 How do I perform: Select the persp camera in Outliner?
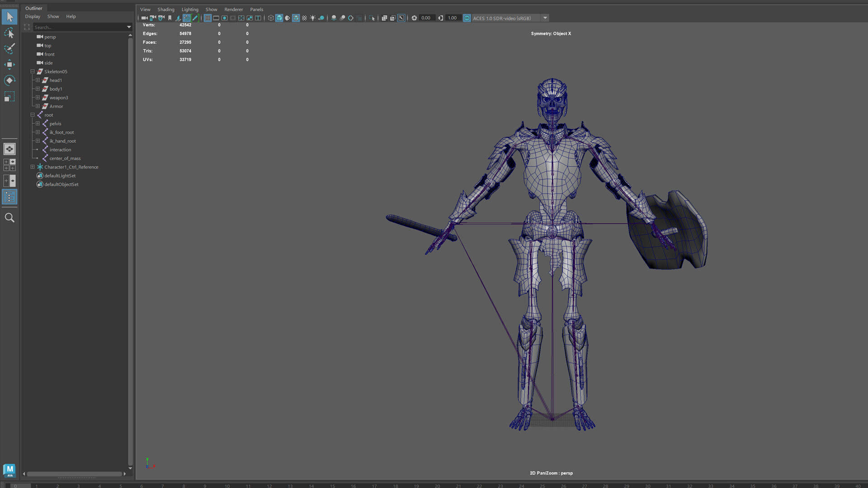[50, 37]
